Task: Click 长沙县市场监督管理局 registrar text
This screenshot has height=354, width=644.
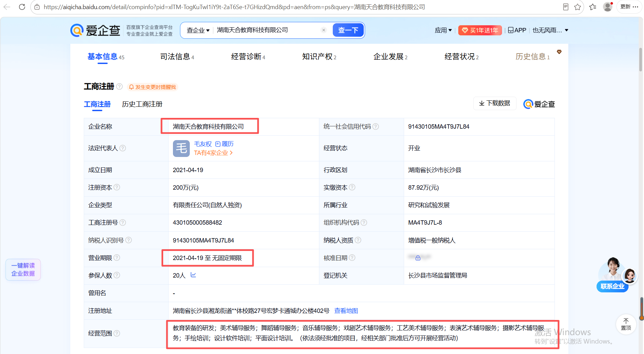Action: 438,276
